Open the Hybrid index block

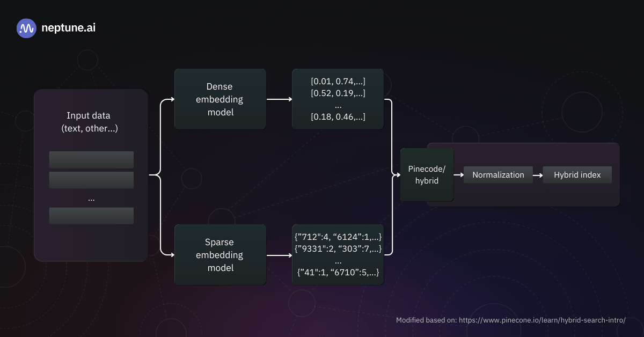coord(577,174)
